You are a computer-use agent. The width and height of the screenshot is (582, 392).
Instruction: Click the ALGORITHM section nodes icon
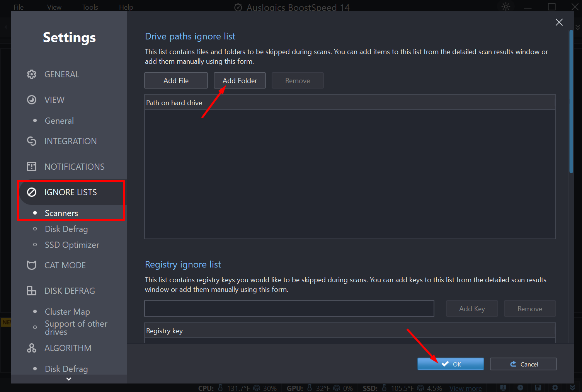click(32, 348)
